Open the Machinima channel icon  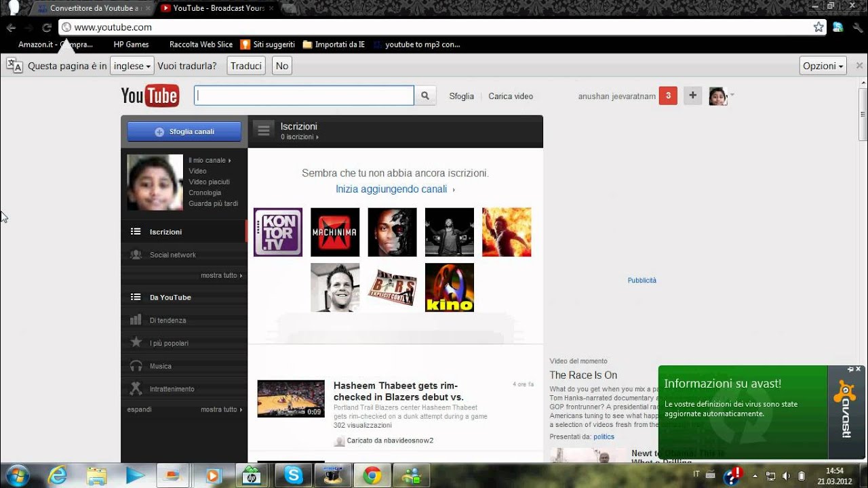click(x=335, y=232)
